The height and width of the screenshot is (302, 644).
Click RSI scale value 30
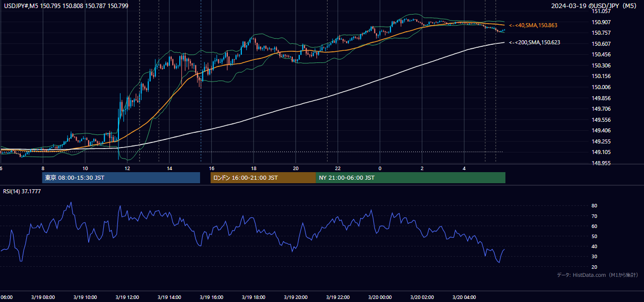594,257
